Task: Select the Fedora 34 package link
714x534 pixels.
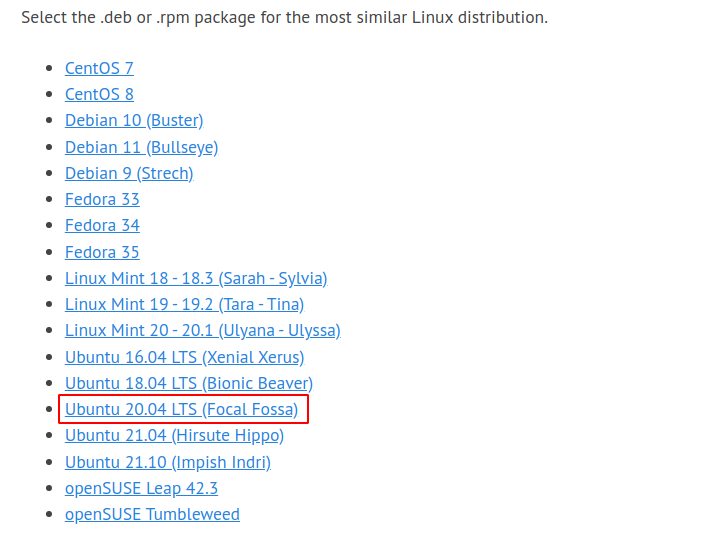Action: coord(102,225)
